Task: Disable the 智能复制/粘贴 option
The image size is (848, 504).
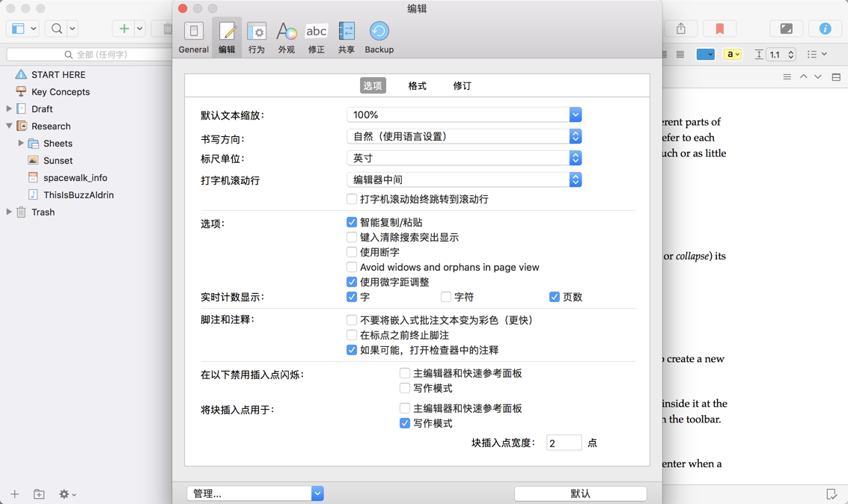Action: tap(352, 221)
